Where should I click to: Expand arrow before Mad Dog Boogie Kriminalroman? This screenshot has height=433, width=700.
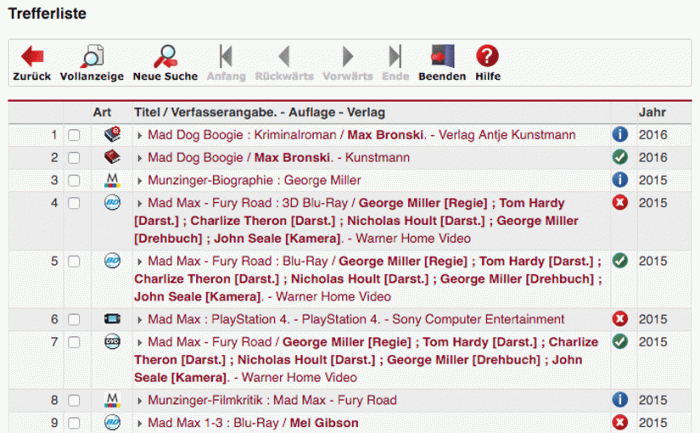coord(139,135)
